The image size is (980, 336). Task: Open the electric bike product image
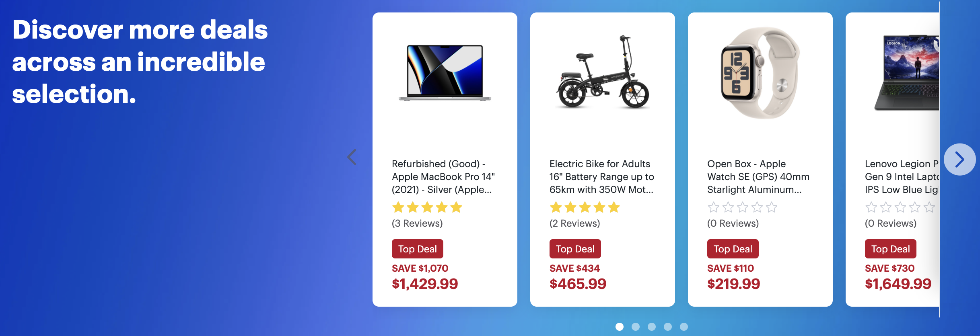point(602,72)
